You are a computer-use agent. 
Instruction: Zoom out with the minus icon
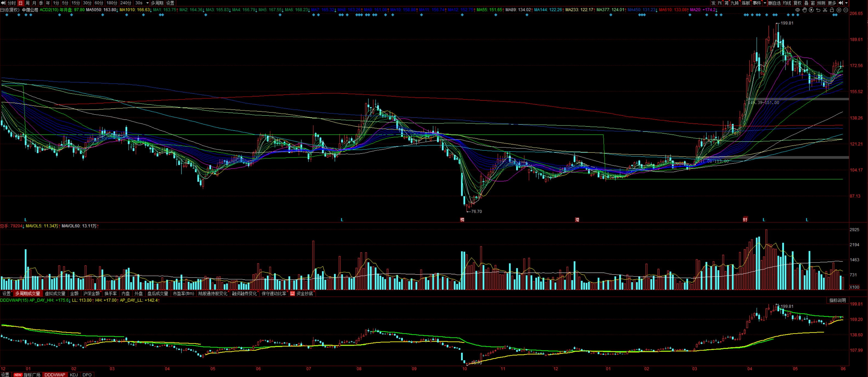[x=846, y=10]
